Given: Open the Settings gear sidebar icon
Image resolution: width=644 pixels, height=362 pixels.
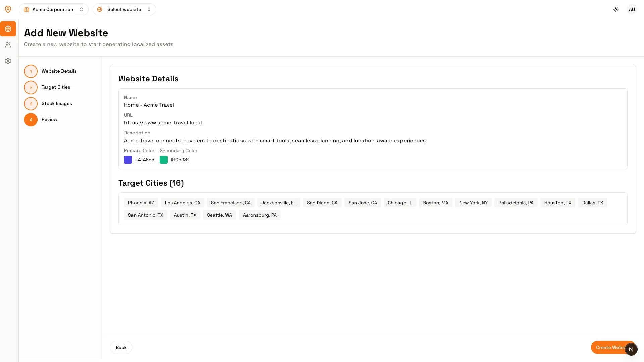Looking at the screenshot, I should [8, 61].
